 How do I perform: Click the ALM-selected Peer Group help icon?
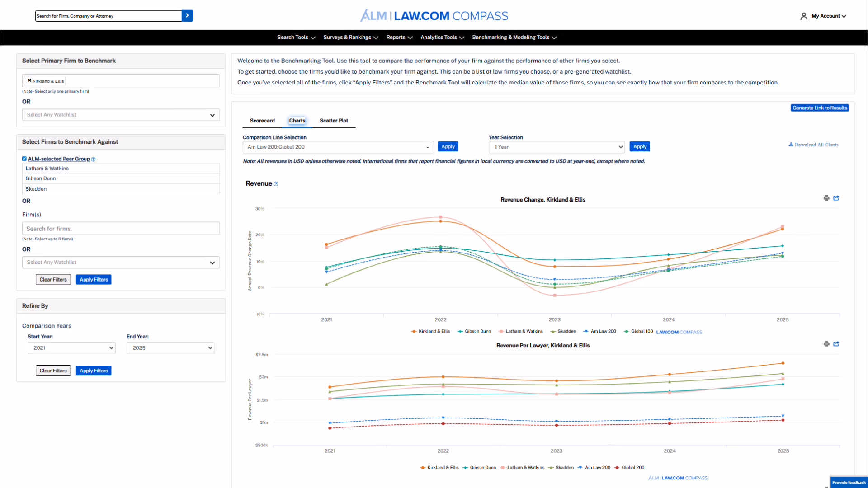tap(93, 159)
